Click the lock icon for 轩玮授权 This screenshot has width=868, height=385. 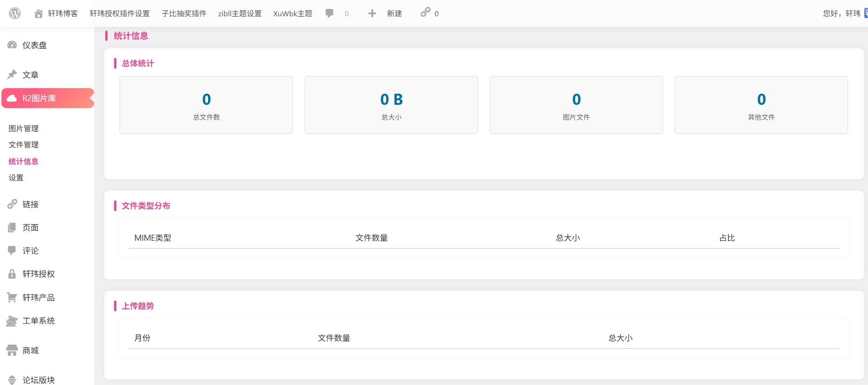point(12,274)
